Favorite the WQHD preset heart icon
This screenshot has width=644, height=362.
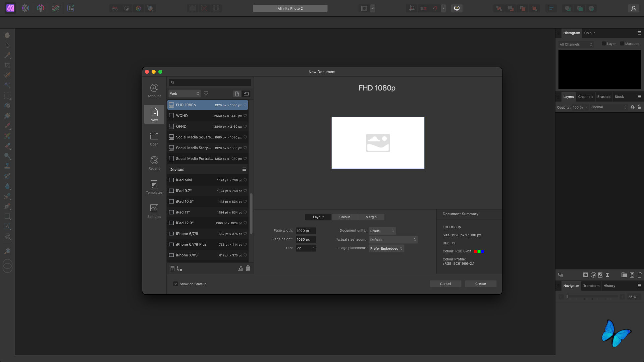point(245,116)
